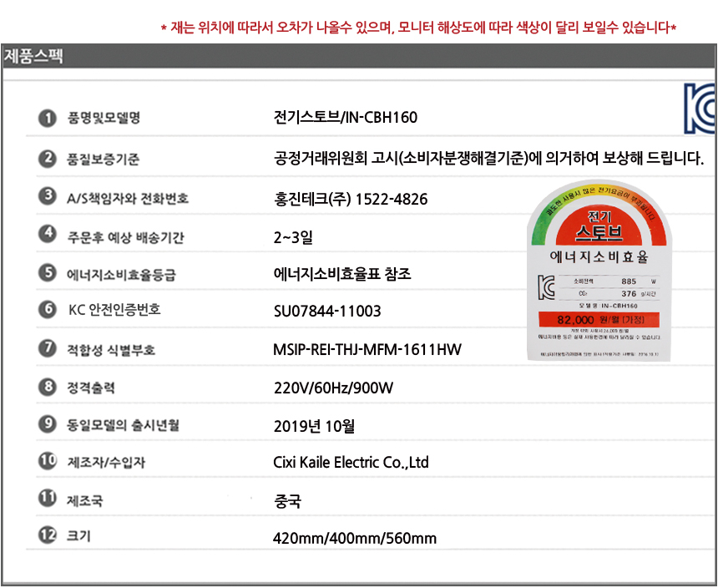Select the 제품스펙 header tab
718x588 pixels.
pyautogui.click(x=33, y=57)
